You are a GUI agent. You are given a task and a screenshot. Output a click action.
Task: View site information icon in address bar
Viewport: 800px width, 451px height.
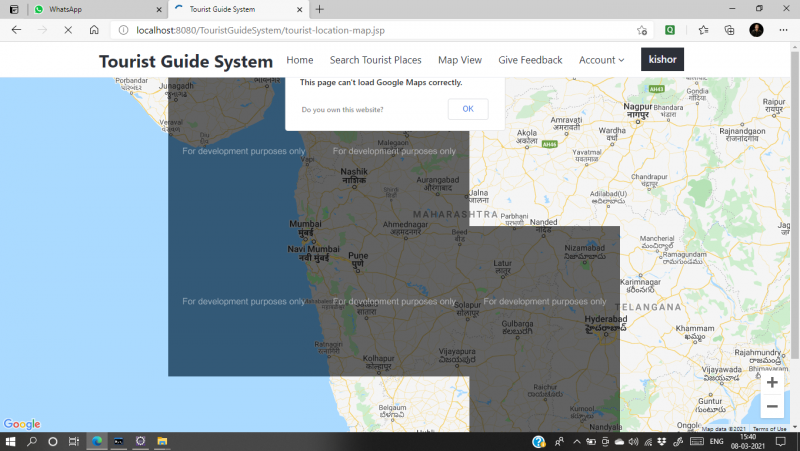pyautogui.click(x=123, y=30)
